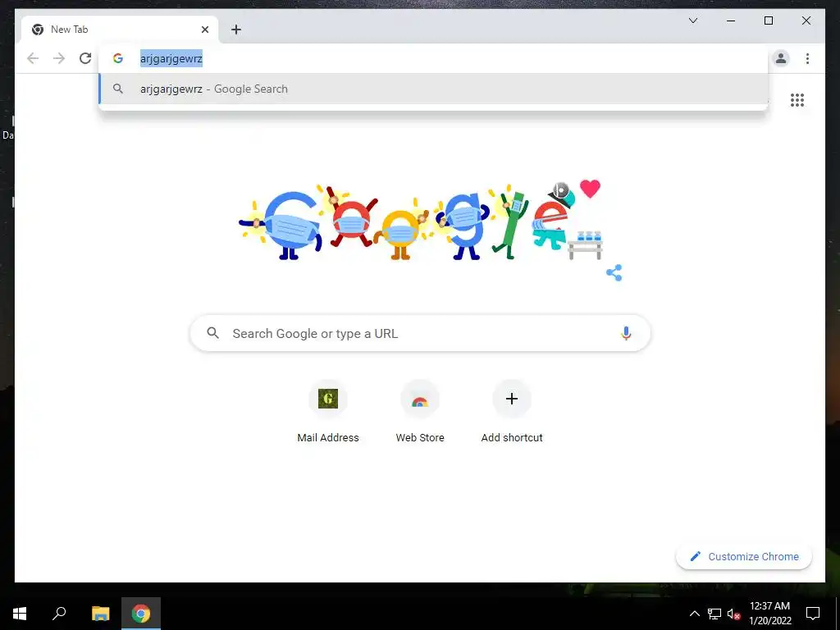
Task: Open the Web Store shortcut
Action: point(420,412)
